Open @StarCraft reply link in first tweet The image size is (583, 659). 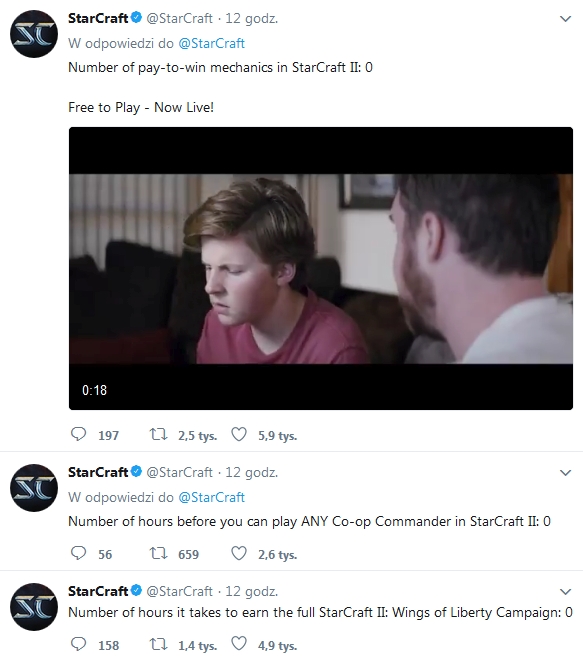(211, 43)
